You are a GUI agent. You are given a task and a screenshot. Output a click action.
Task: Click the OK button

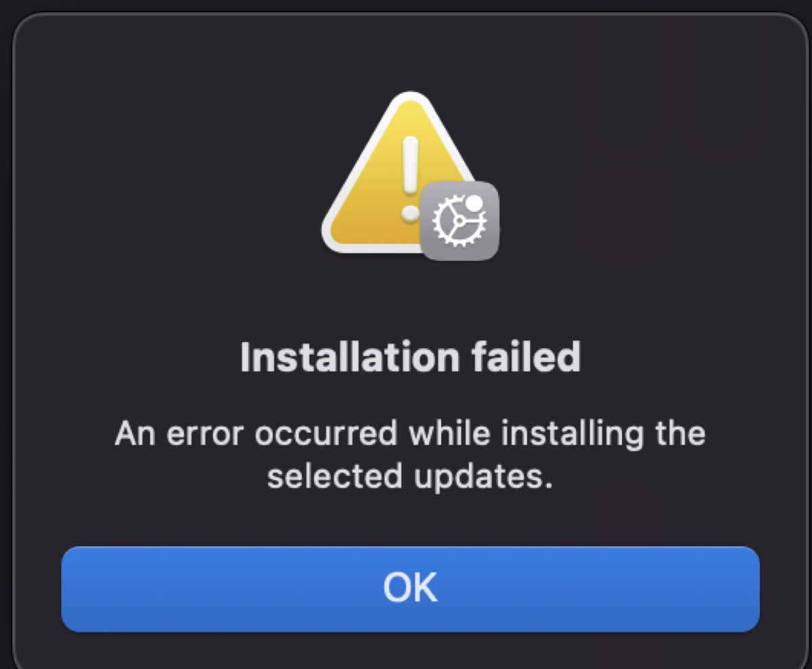[x=410, y=589]
